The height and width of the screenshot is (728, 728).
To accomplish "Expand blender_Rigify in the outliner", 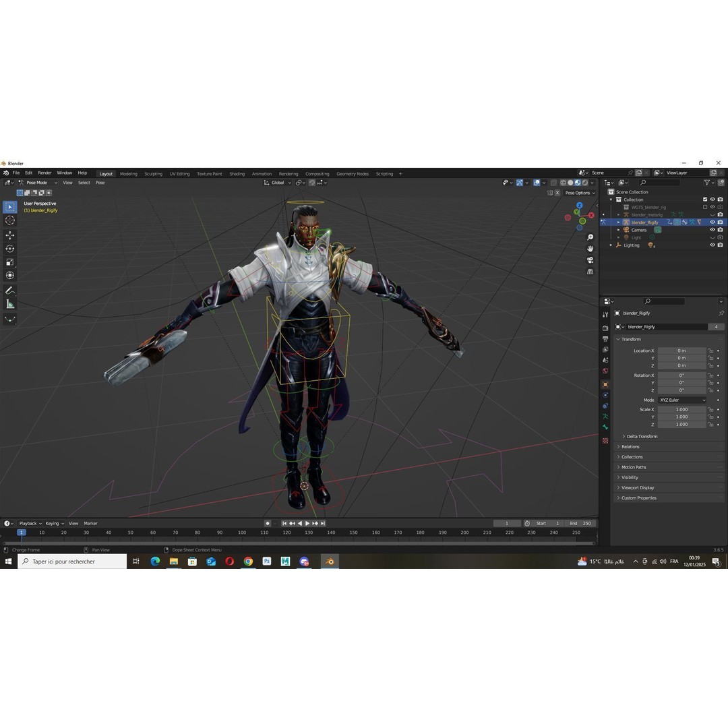I will [618, 222].
